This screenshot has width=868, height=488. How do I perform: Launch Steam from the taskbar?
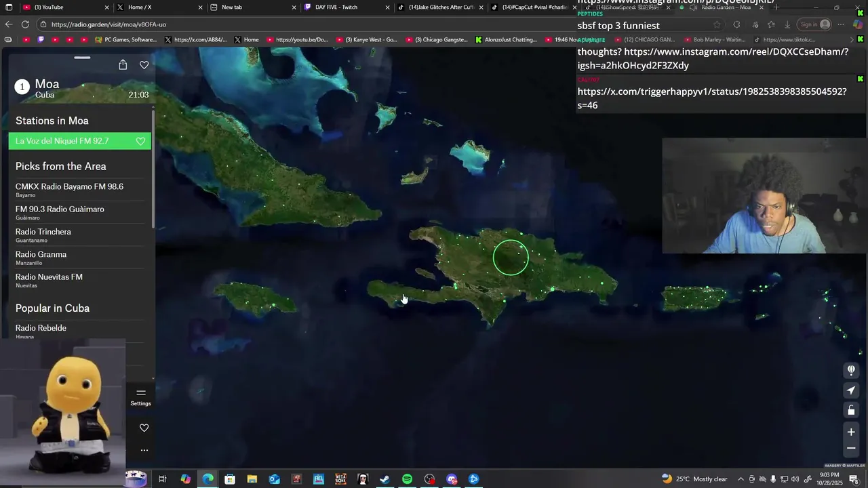click(384, 479)
